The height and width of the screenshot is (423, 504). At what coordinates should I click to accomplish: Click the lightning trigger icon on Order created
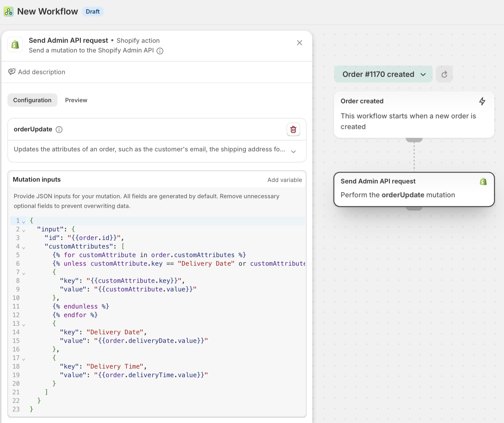pyautogui.click(x=482, y=101)
